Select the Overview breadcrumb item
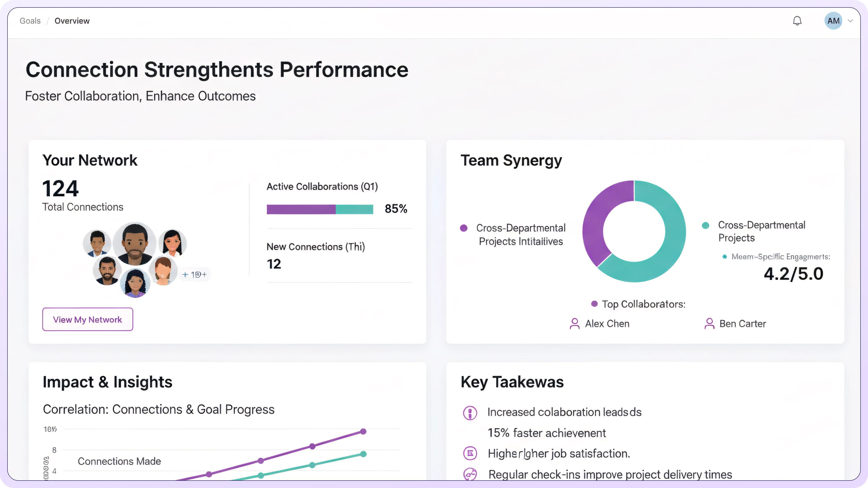The height and width of the screenshot is (488, 868). pyautogui.click(x=72, y=21)
